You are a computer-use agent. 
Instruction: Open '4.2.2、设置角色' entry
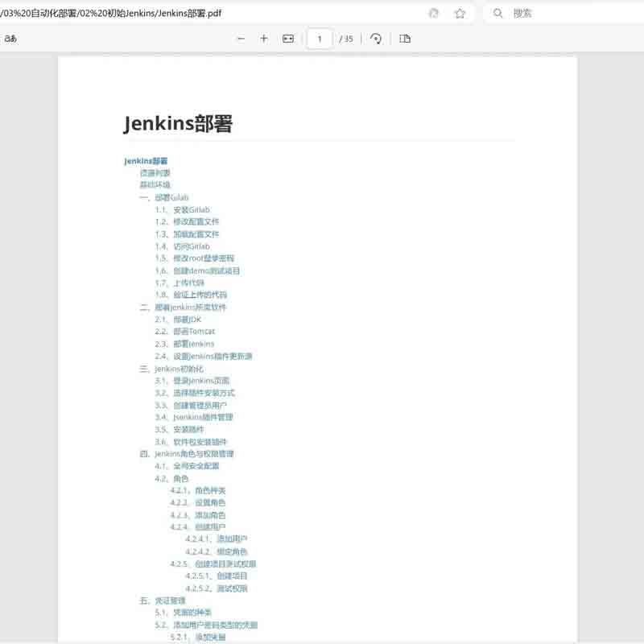pyautogui.click(x=198, y=502)
